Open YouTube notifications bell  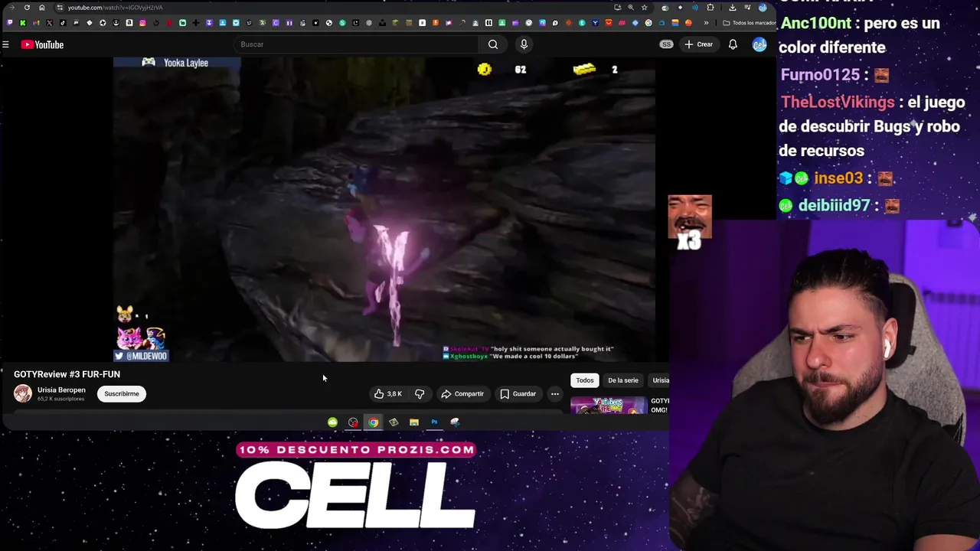[x=733, y=44]
